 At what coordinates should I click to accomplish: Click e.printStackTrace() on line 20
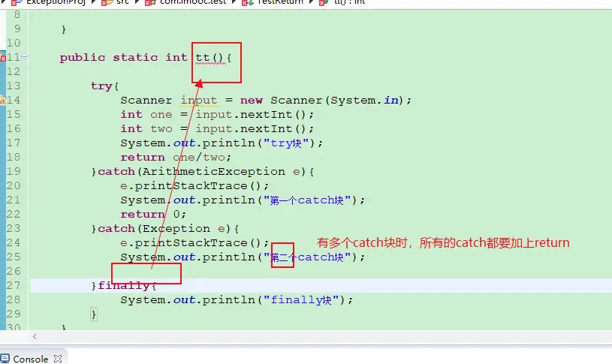tap(194, 185)
